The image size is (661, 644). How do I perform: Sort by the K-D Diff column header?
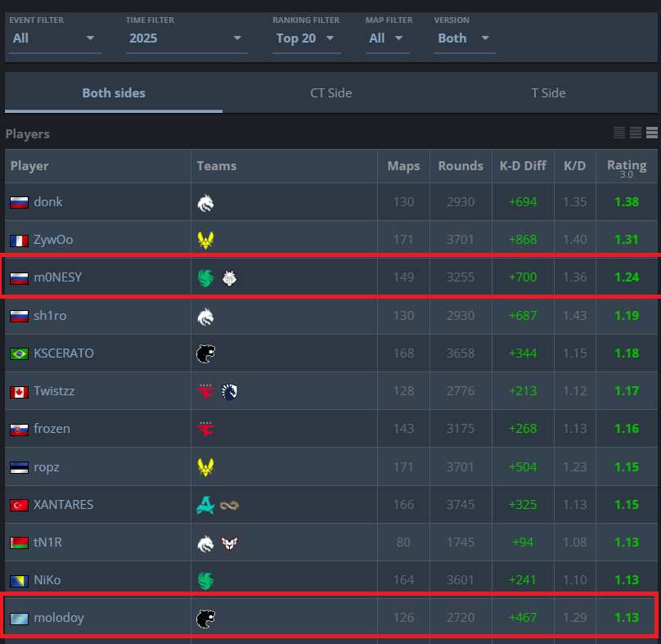click(523, 166)
